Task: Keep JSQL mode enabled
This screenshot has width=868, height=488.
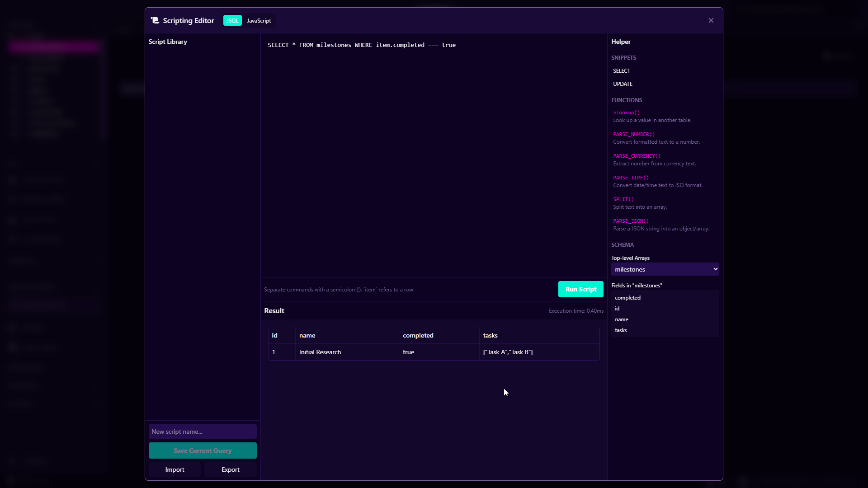Action: click(232, 20)
